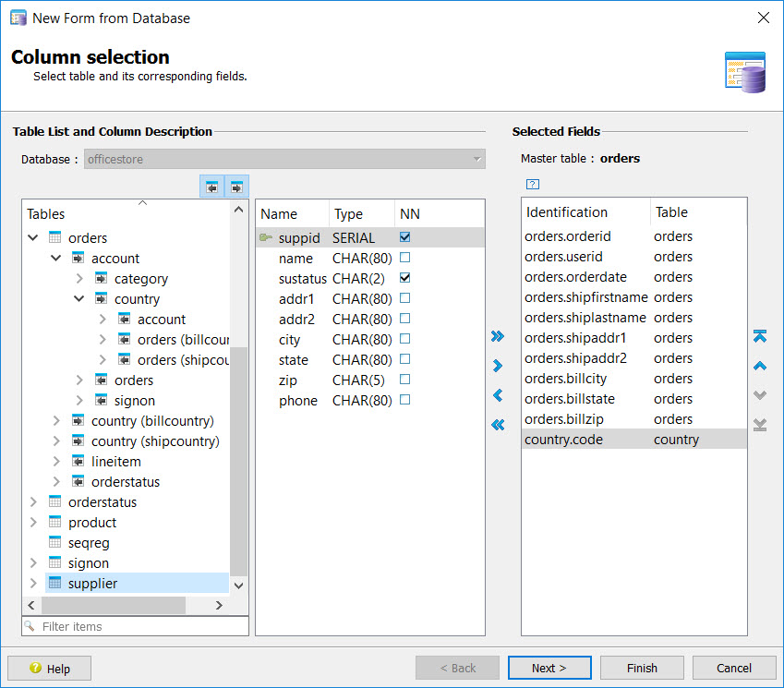Click the Filter items search field
This screenshot has width=784, height=688.
(135, 626)
